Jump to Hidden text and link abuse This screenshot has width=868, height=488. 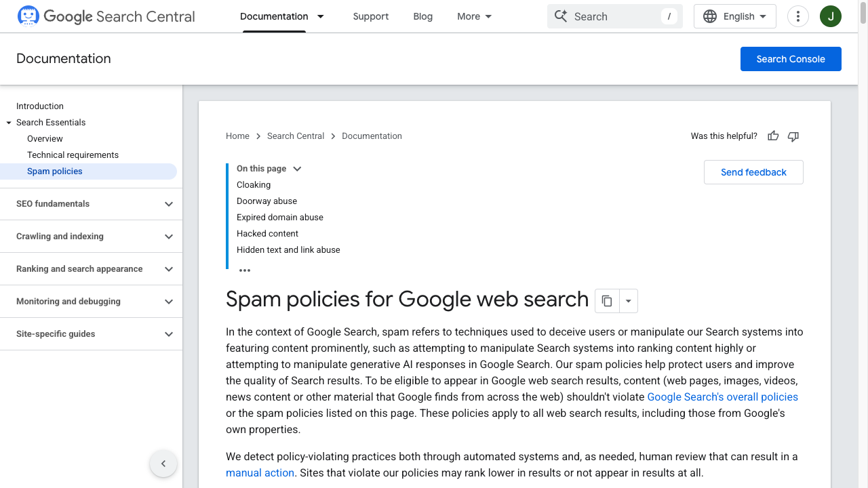(288, 250)
